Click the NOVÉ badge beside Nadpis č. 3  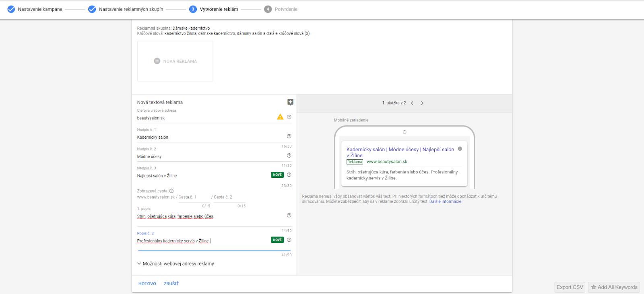(277, 175)
